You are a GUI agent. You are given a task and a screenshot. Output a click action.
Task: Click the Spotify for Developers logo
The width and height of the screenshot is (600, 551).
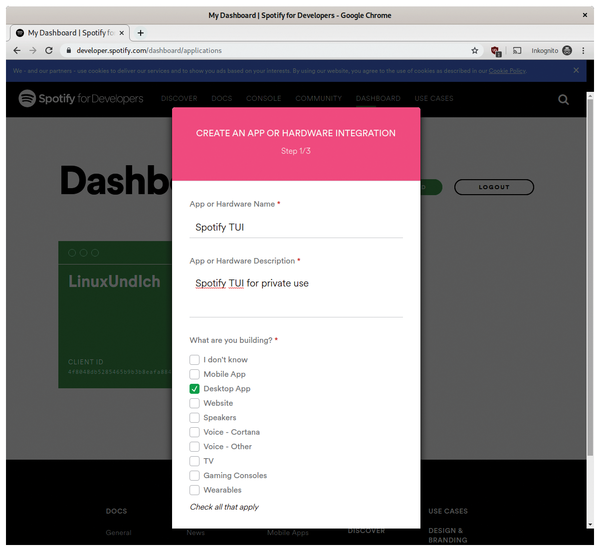pyautogui.click(x=81, y=99)
